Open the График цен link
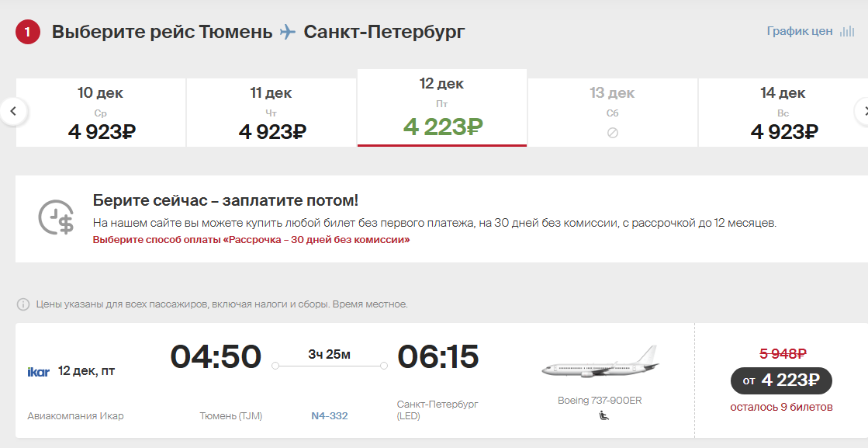868x448 pixels. click(800, 32)
